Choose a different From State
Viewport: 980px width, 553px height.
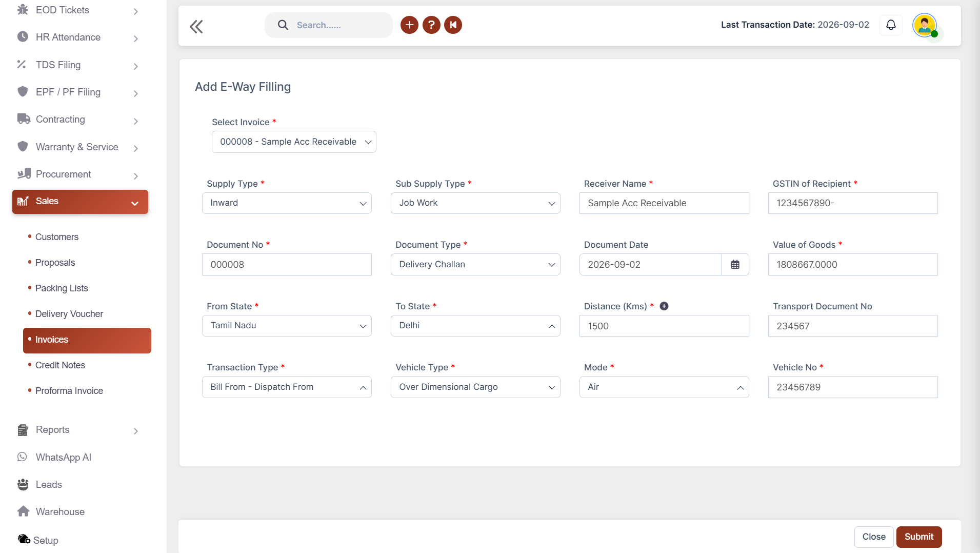[287, 326]
